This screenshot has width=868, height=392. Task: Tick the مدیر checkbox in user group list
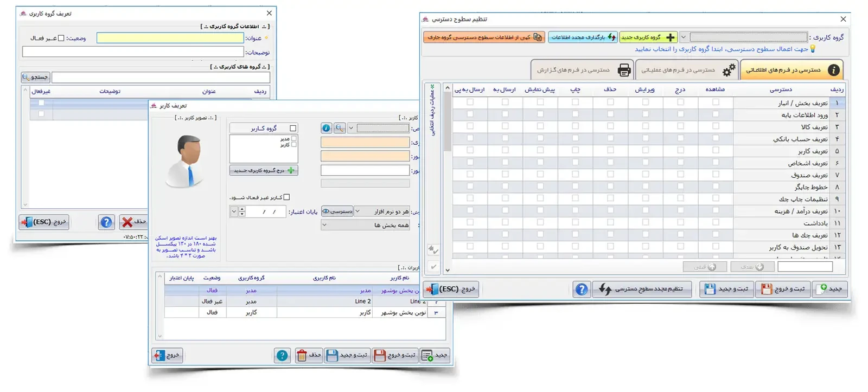click(294, 139)
